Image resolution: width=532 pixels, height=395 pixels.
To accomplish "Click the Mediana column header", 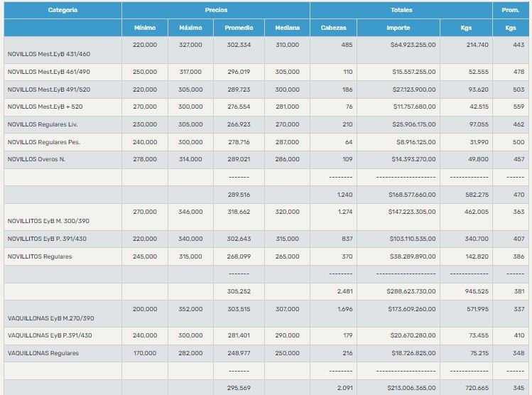I will pyautogui.click(x=287, y=28).
